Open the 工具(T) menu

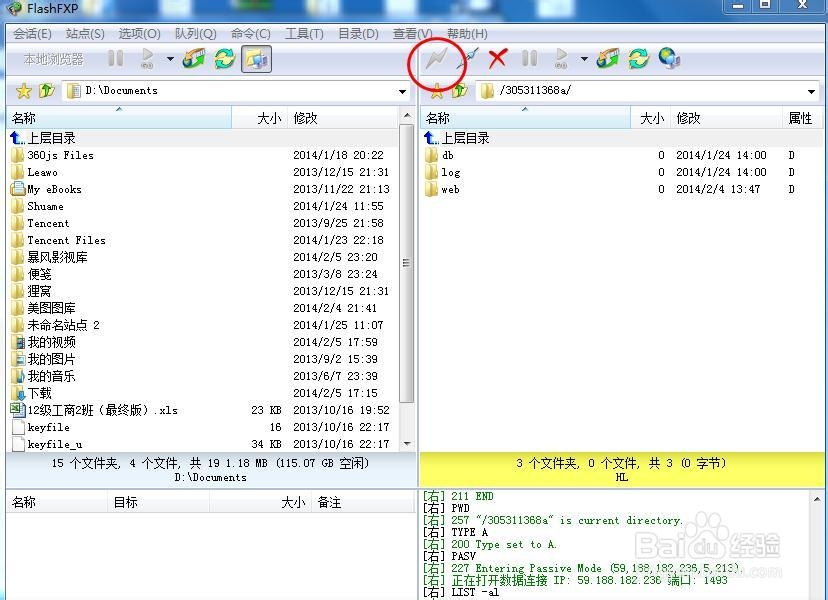point(304,34)
